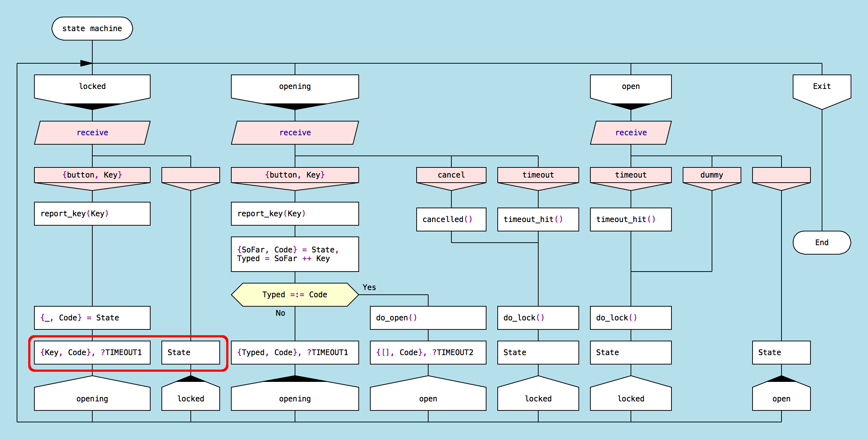This screenshot has width=868, height=439.
Task: Select the 'cancel' message case shape
Action: point(451,175)
